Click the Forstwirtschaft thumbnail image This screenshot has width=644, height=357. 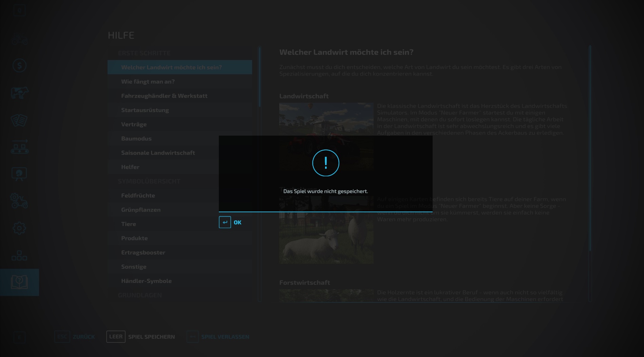(326, 296)
